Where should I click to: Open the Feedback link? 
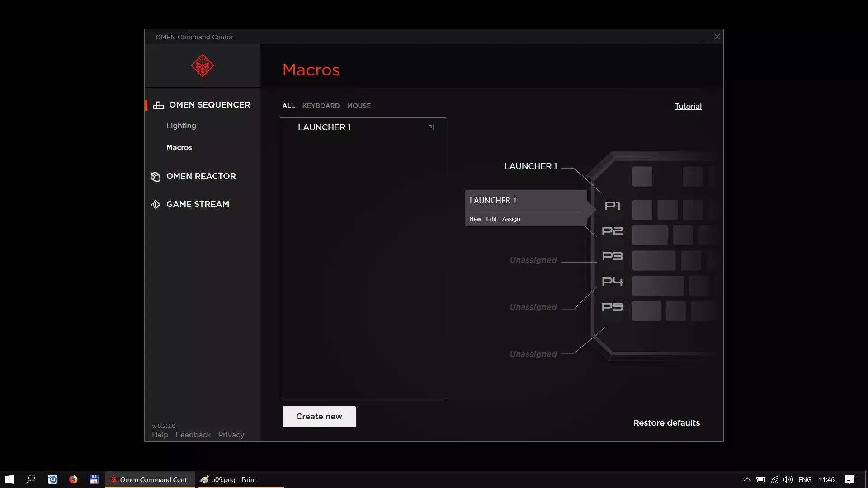(193, 435)
